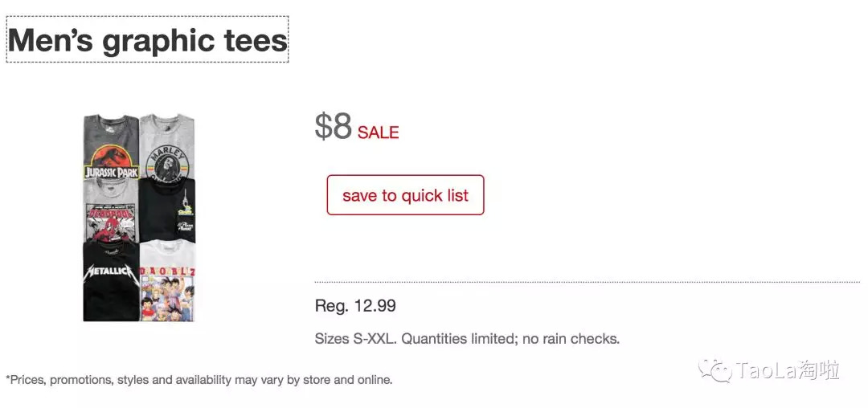The width and height of the screenshot is (868, 408).
Task: Select the black Metallica t-shirt
Action: coord(111,280)
